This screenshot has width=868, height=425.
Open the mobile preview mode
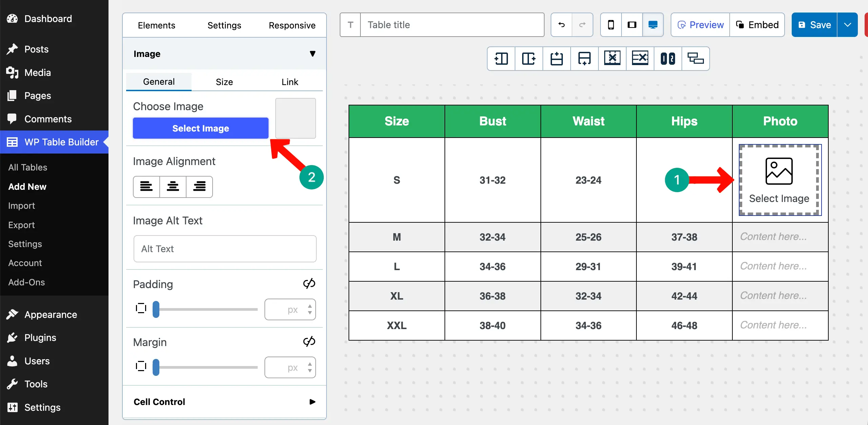click(x=611, y=24)
